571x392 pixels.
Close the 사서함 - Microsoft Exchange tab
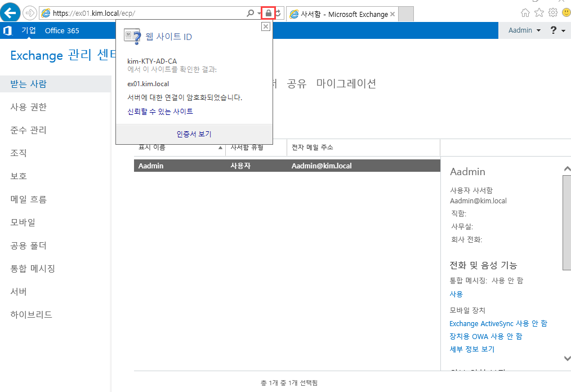[392, 14]
